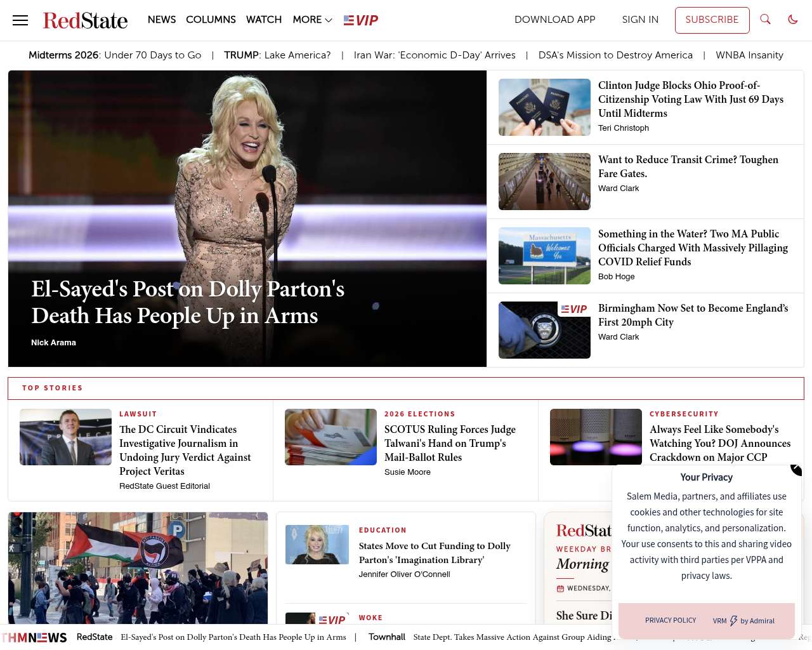Open the mail-ballot envelopes thumbnail
This screenshot has width=812, height=650.
tap(331, 437)
